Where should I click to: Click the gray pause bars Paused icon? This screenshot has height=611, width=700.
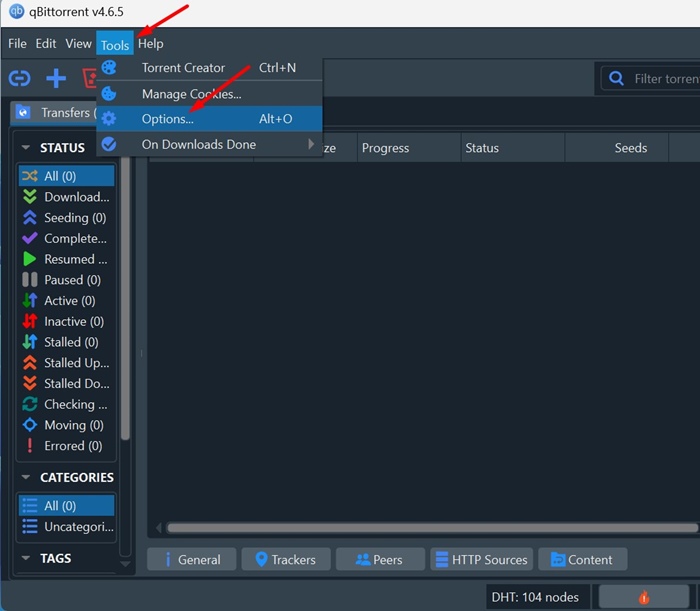click(x=30, y=280)
